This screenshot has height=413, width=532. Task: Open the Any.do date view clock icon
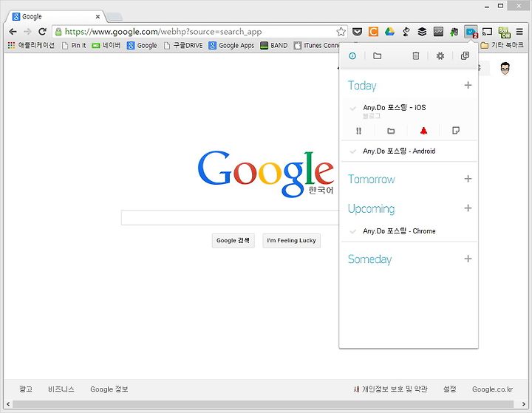click(352, 55)
